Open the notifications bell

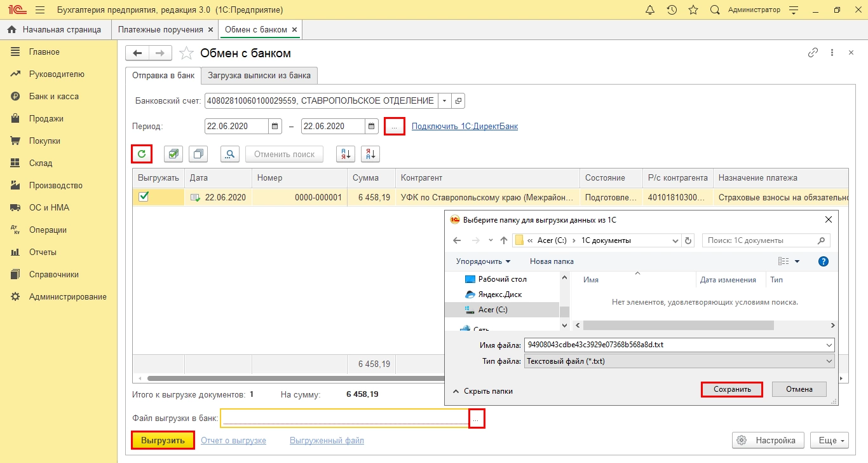(649, 10)
